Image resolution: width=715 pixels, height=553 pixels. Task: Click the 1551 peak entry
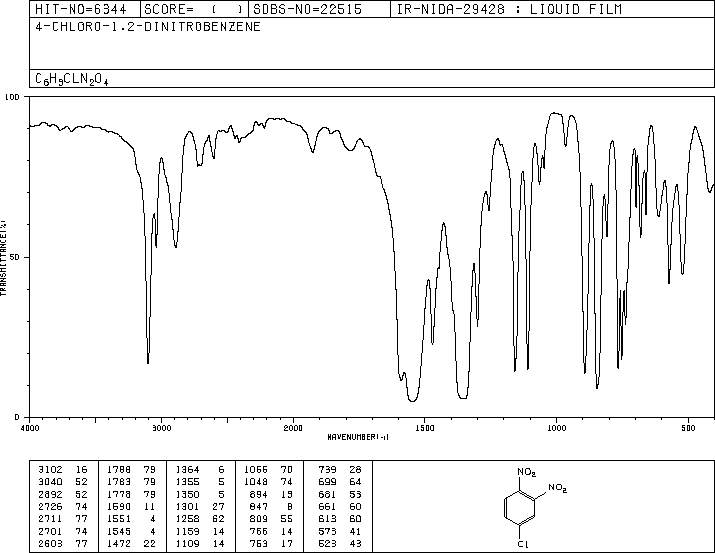(131, 519)
